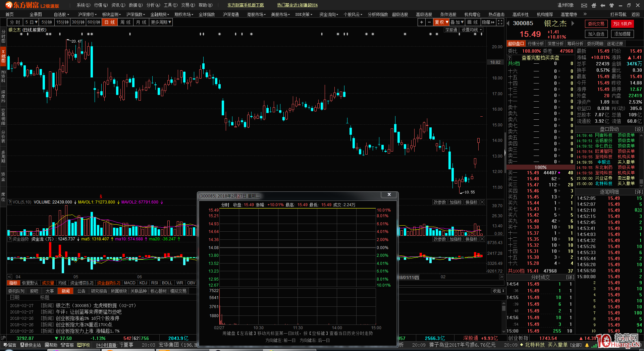Select 5分钟 chart period

tap(47, 22)
